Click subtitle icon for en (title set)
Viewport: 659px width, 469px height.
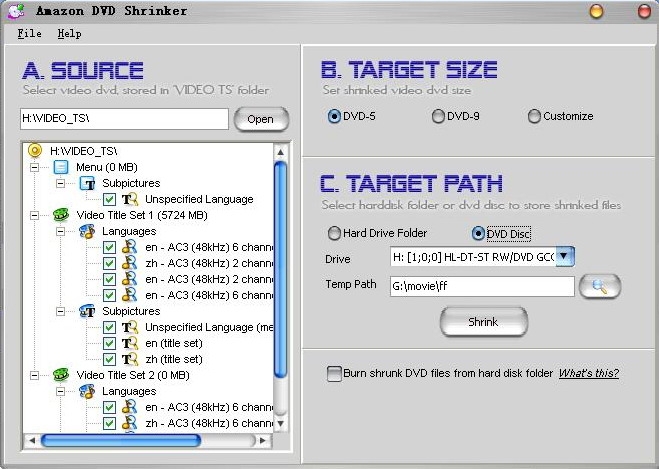coord(130,343)
